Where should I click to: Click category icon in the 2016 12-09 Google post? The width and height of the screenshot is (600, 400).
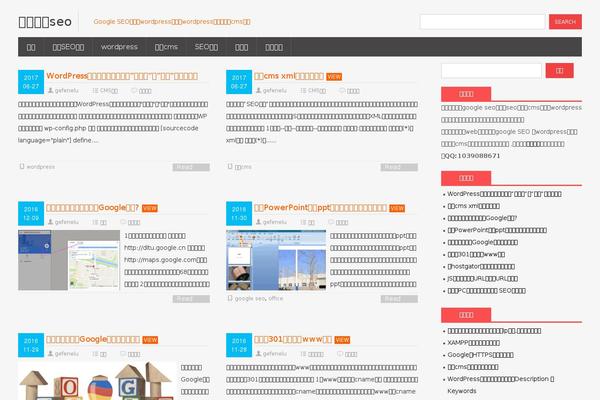point(95,222)
